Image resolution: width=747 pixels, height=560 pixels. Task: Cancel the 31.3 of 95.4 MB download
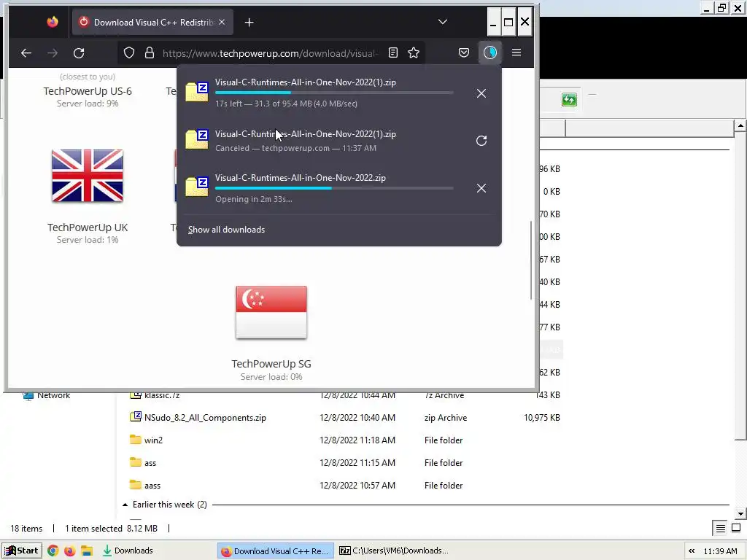click(x=481, y=93)
